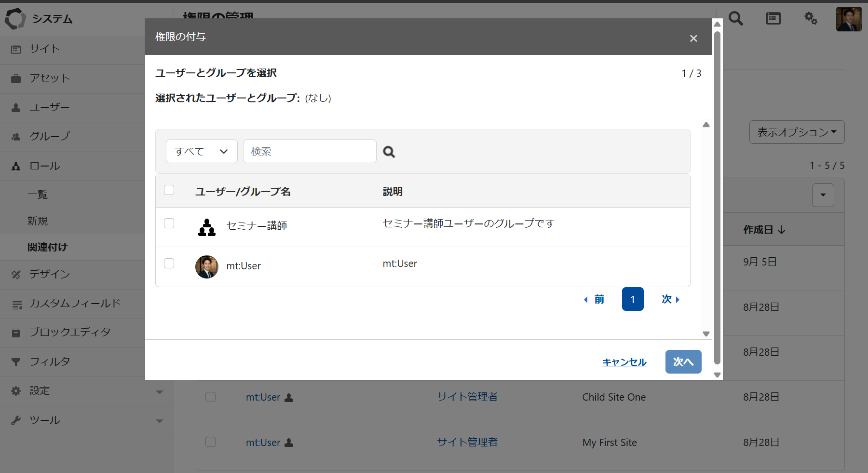
Task: Click the セミナー講師 group icon
Action: (207, 227)
